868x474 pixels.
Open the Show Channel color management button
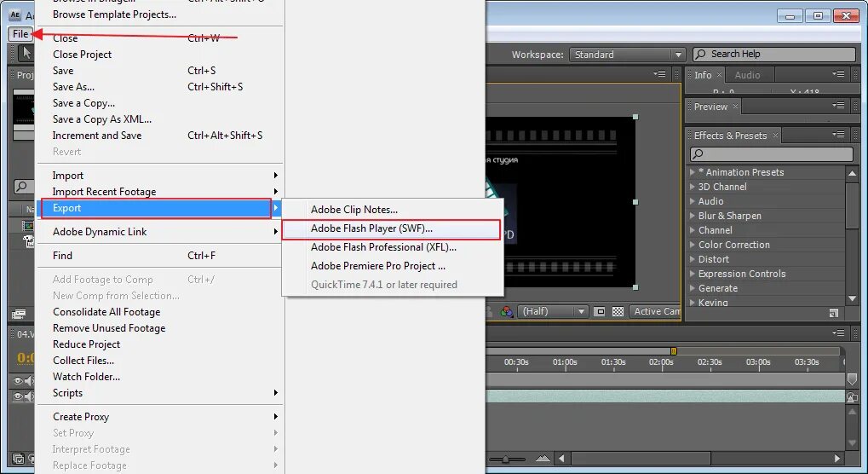click(x=506, y=312)
